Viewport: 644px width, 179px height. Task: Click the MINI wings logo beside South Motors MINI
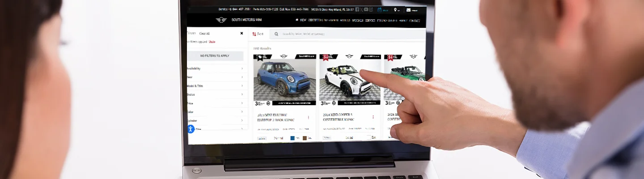[221, 20]
